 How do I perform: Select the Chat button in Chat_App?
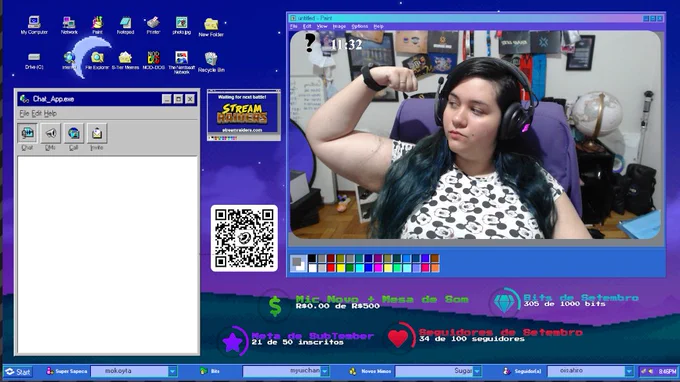pos(27,133)
